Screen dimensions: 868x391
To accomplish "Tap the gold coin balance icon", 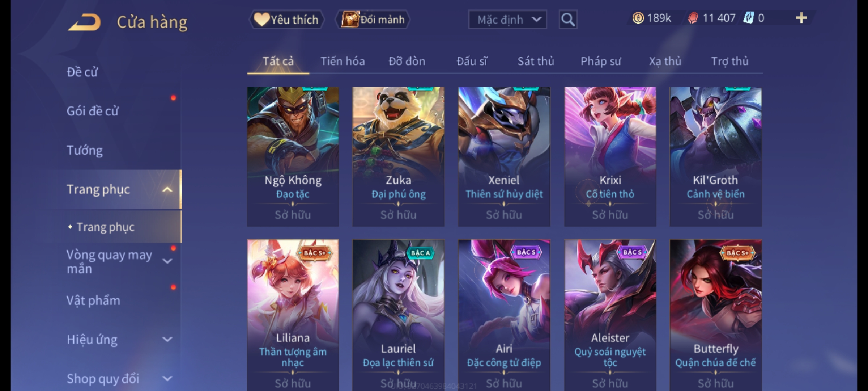I will pyautogui.click(x=638, y=18).
